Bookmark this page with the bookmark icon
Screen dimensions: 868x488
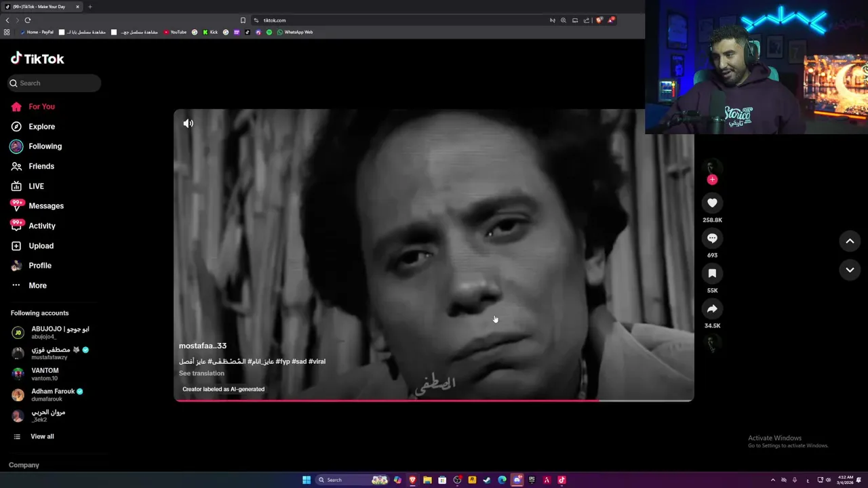tap(243, 20)
